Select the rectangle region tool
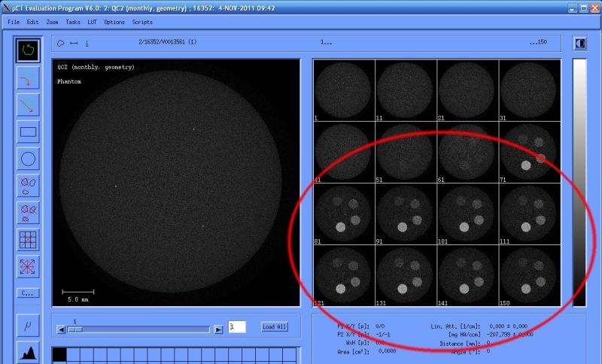Viewport: 602px width, 364px height. click(28, 132)
